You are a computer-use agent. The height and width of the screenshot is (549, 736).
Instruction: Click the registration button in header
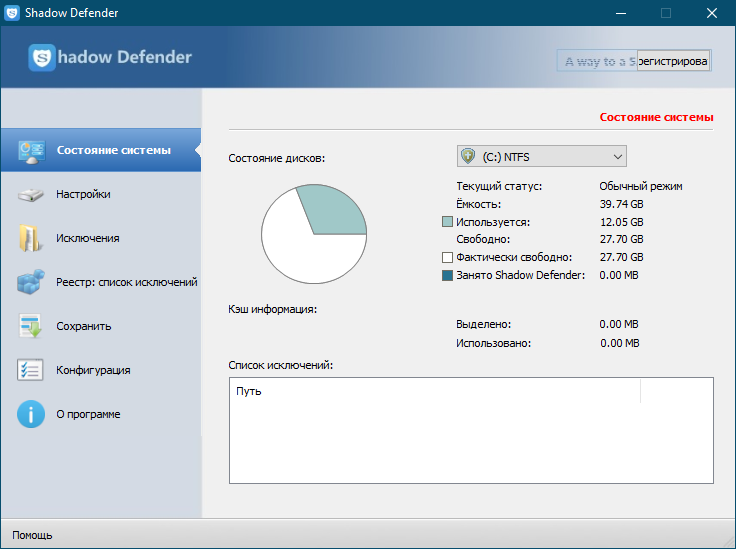click(673, 61)
